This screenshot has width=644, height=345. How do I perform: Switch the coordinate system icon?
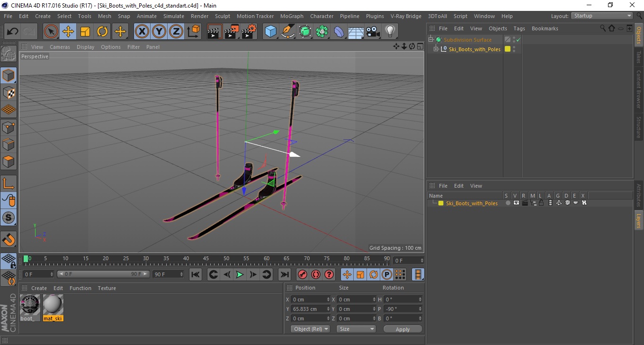coord(193,32)
